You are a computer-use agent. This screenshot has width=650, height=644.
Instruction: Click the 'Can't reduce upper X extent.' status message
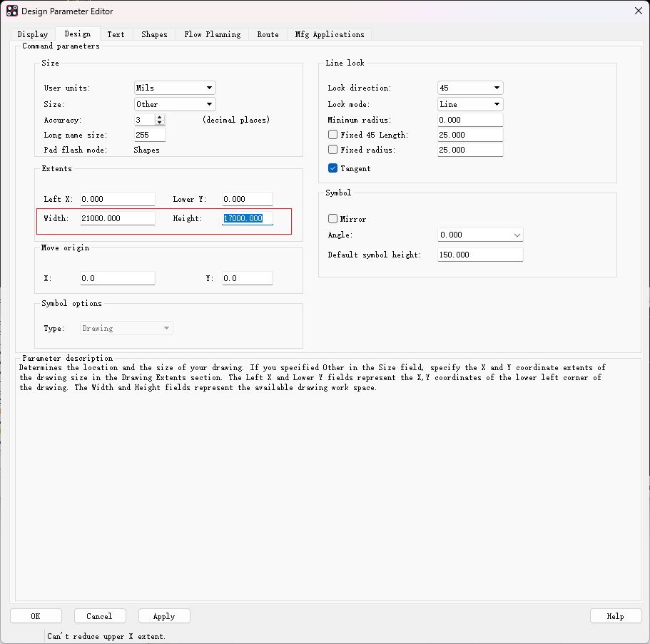pos(106,637)
